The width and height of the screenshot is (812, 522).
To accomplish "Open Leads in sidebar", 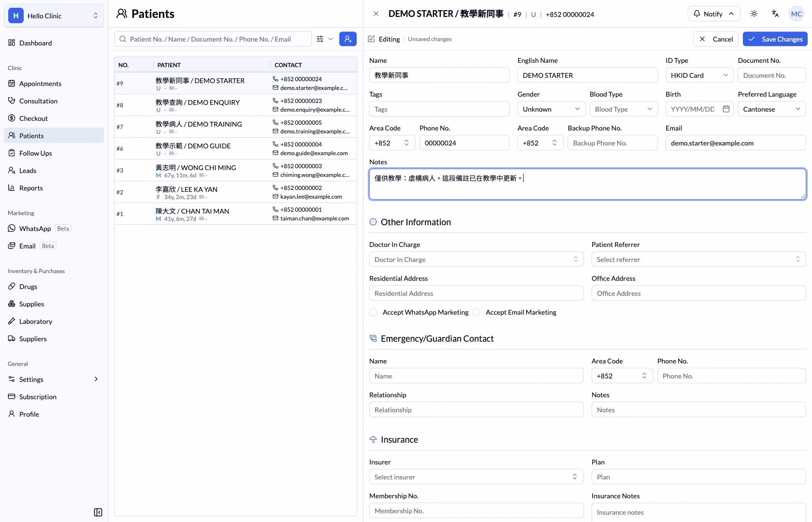I will [54, 171].
